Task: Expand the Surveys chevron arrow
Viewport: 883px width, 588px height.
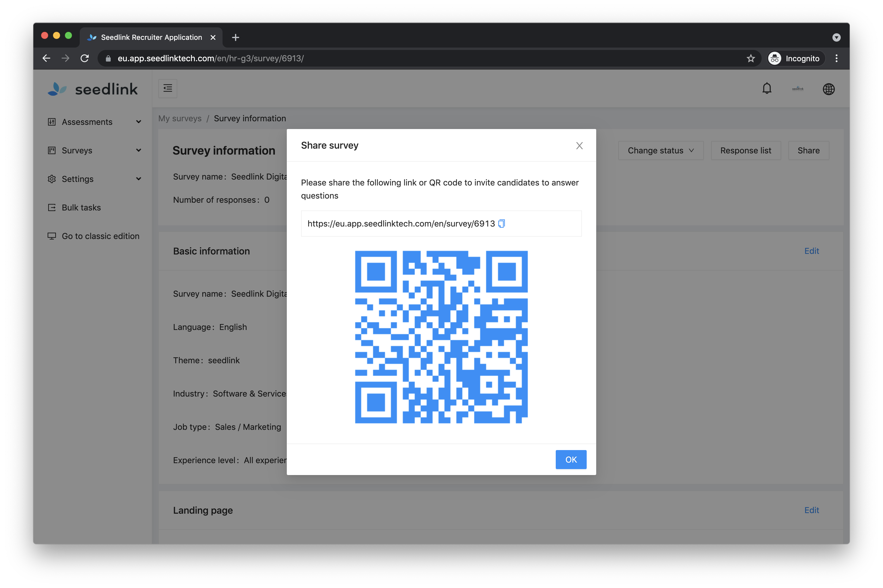Action: [x=138, y=150]
